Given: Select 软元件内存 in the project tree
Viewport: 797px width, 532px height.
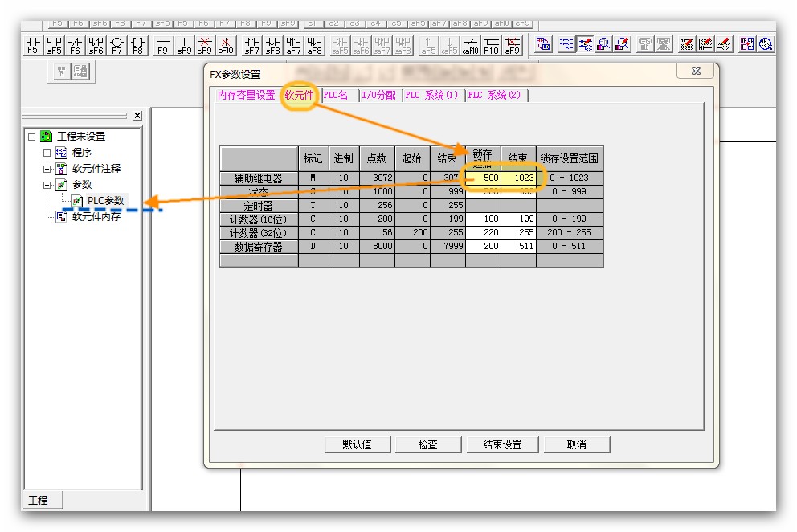Looking at the screenshot, I should coord(96,217).
